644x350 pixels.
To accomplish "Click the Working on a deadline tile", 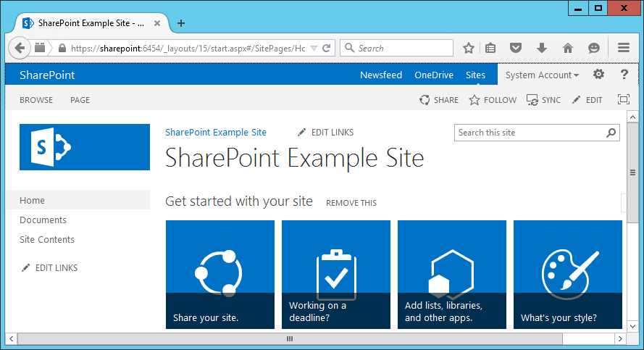I will coord(336,275).
